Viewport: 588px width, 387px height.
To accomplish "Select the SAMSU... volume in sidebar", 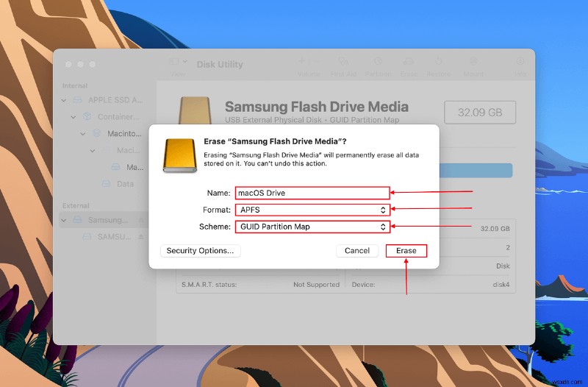I will [115, 237].
